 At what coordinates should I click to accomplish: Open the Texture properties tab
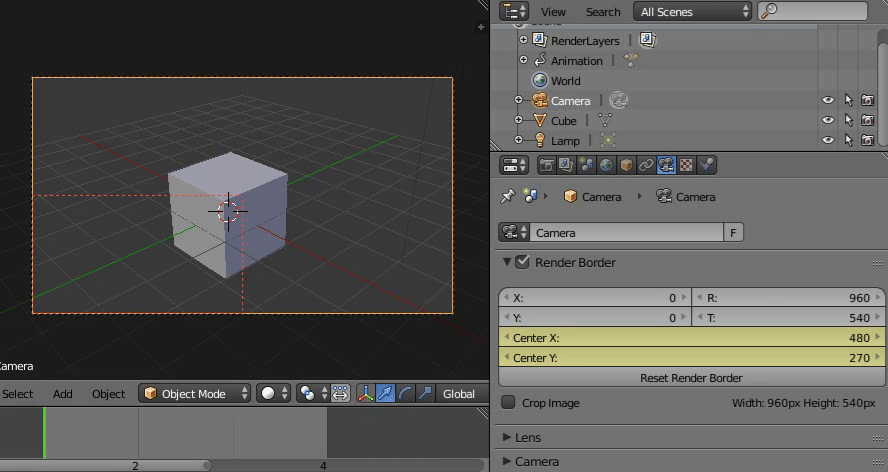tap(686, 165)
